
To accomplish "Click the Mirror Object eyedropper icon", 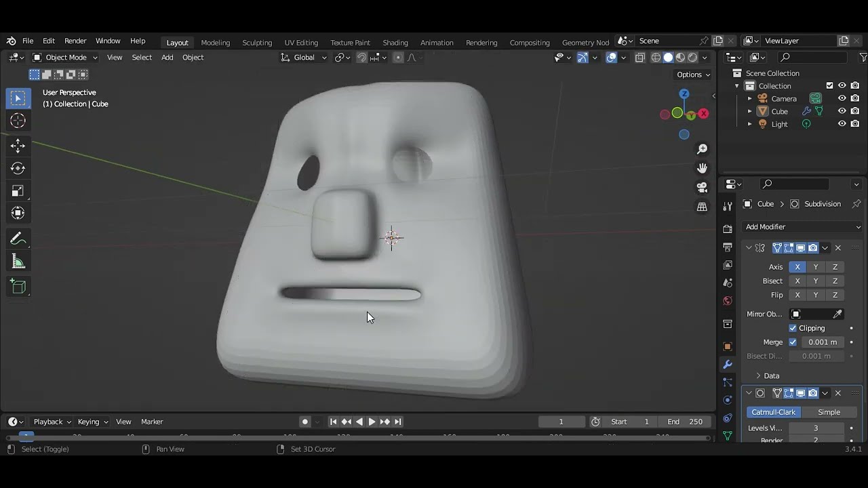I will tap(837, 314).
